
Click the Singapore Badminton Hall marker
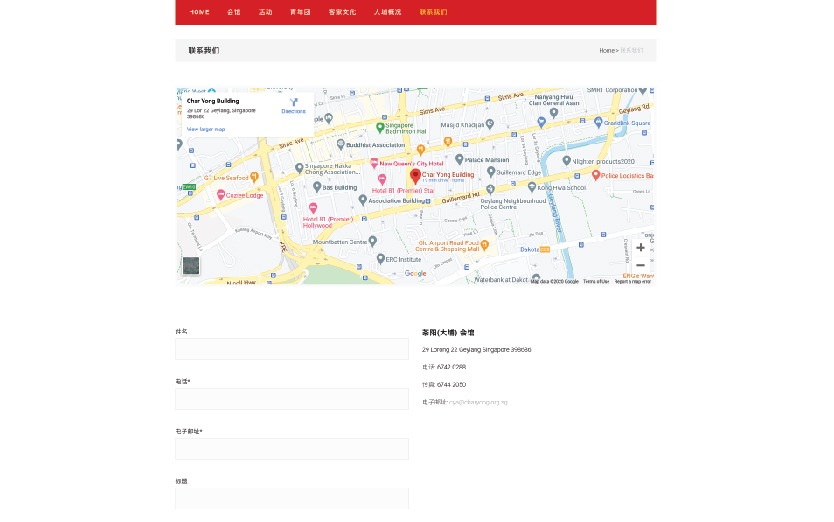point(380,127)
